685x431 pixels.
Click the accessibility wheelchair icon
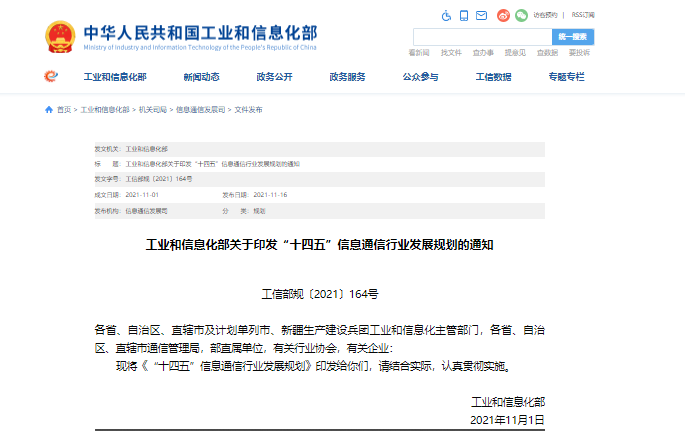point(446,16)
